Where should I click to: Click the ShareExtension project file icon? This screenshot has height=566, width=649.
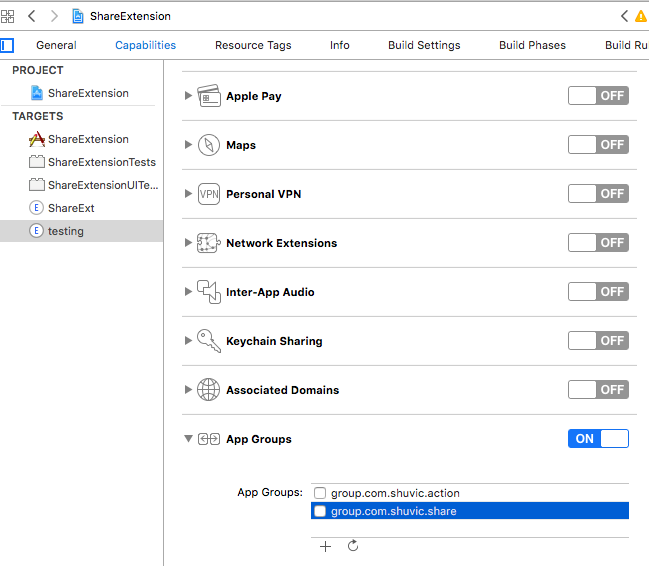37,93
